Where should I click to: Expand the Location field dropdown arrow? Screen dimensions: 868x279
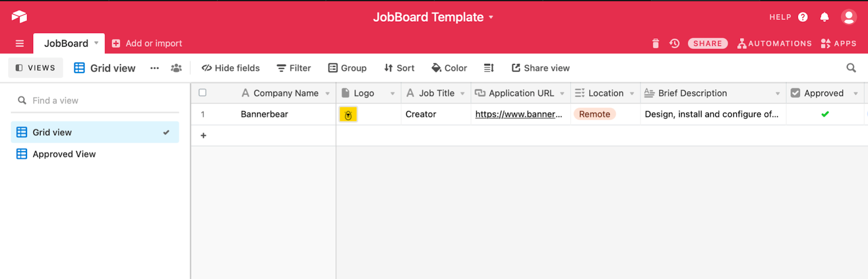click(632, 93)
